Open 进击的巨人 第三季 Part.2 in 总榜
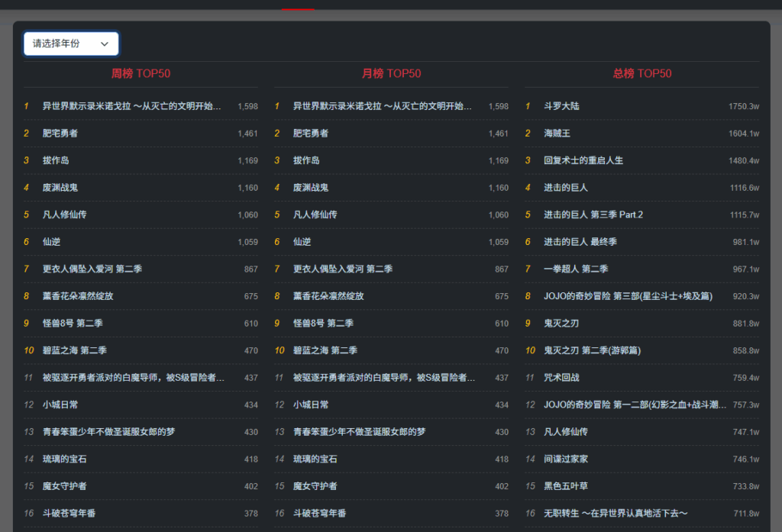The image size is (782, 532). (593, 214)
